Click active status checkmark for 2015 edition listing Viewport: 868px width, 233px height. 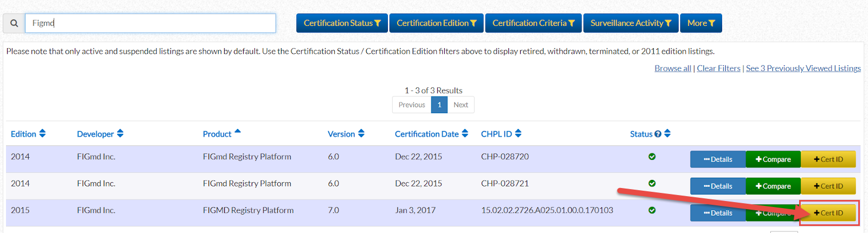[652, 210]
